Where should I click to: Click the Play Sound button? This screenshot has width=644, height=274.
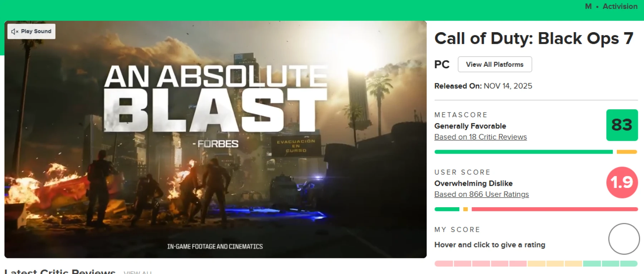tap(31, 31)
